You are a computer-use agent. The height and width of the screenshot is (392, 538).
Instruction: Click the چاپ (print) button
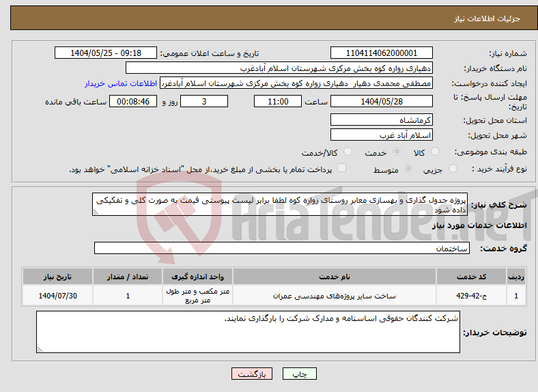click(x=299, y=374)
